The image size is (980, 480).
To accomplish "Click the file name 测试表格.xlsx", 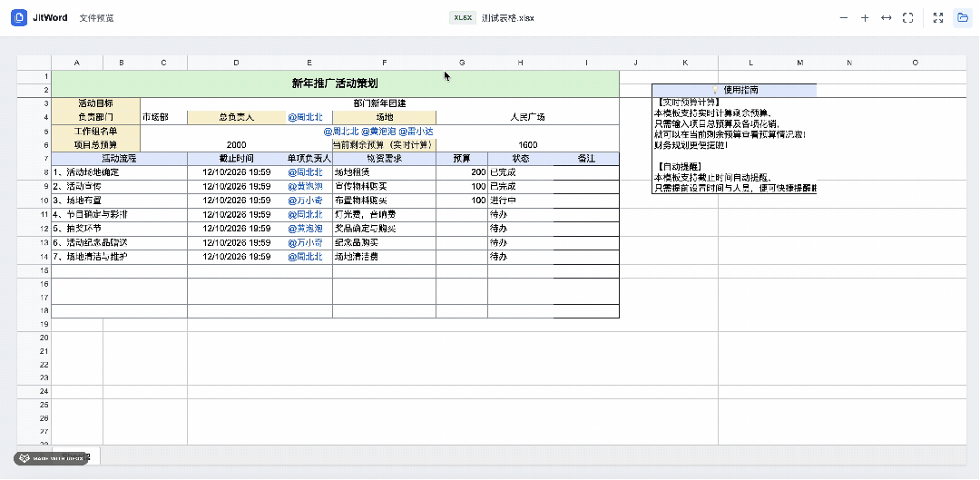I will [508, 18].
